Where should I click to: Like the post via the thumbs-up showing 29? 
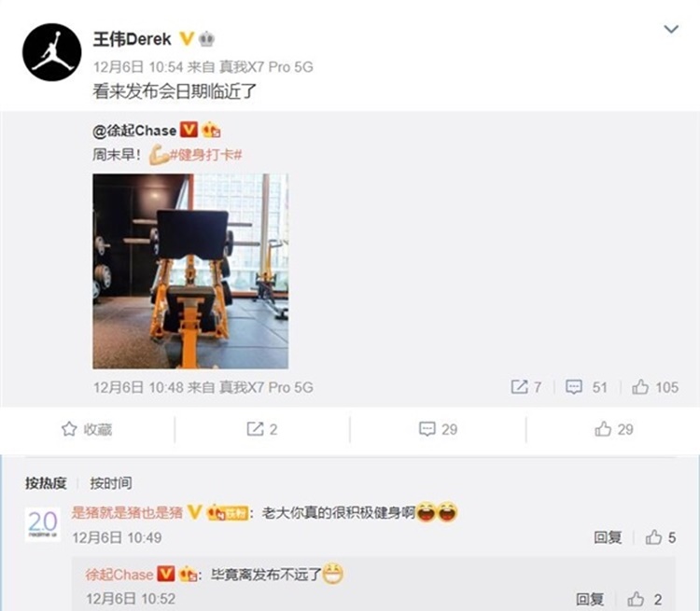[x=614, y=429]
